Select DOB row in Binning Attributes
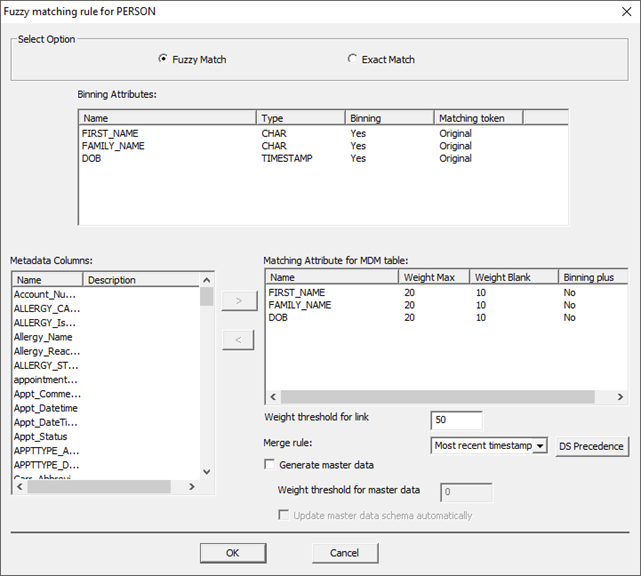Viewport: 641px width, 576px height. (323, 158)
